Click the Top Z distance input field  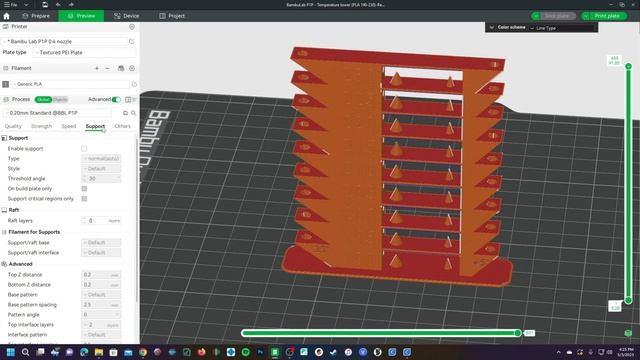pos(101,275)
